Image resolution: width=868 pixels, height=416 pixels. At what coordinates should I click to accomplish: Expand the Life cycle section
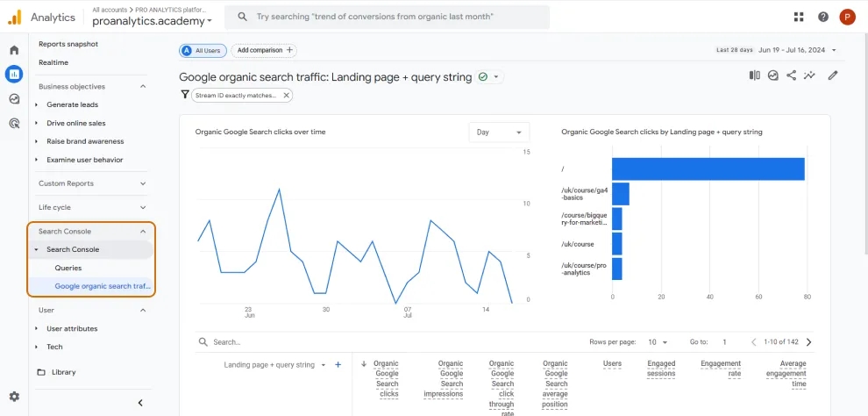pyautogui.click(x=143, y=207)
